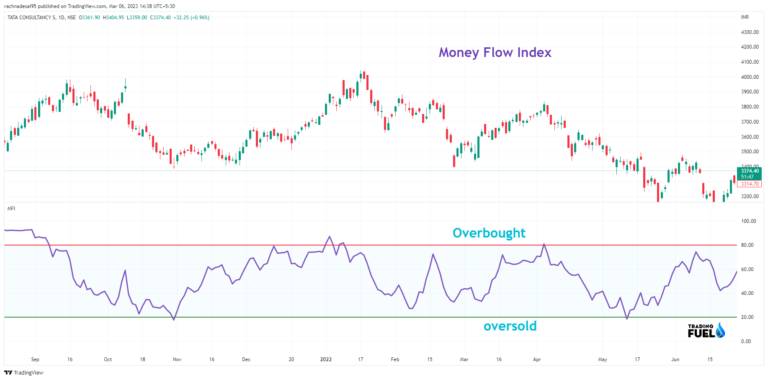
Task: Click the Money Flow Index heading
Action: click(x=495, y=52)
